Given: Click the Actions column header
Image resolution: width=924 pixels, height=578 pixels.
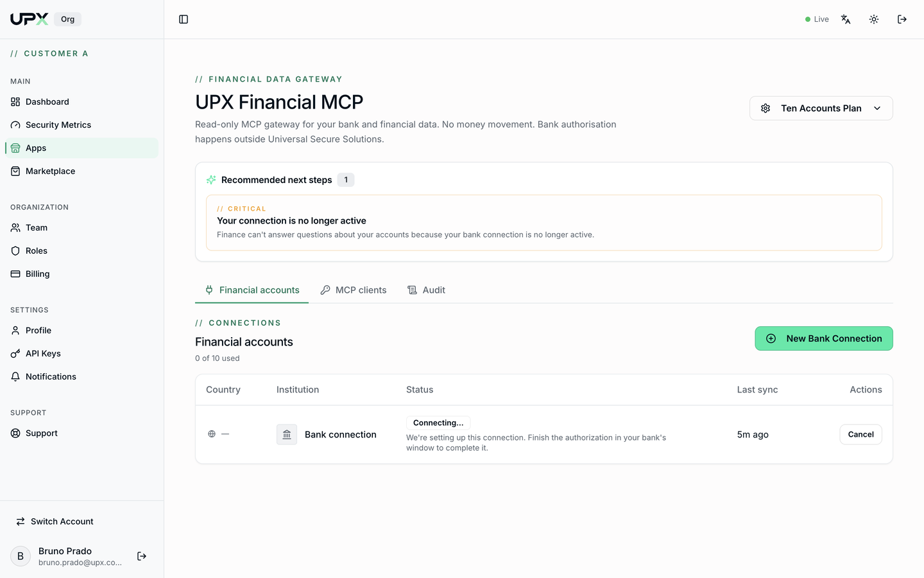Looking at the screenshot, I should pos(866,389).
